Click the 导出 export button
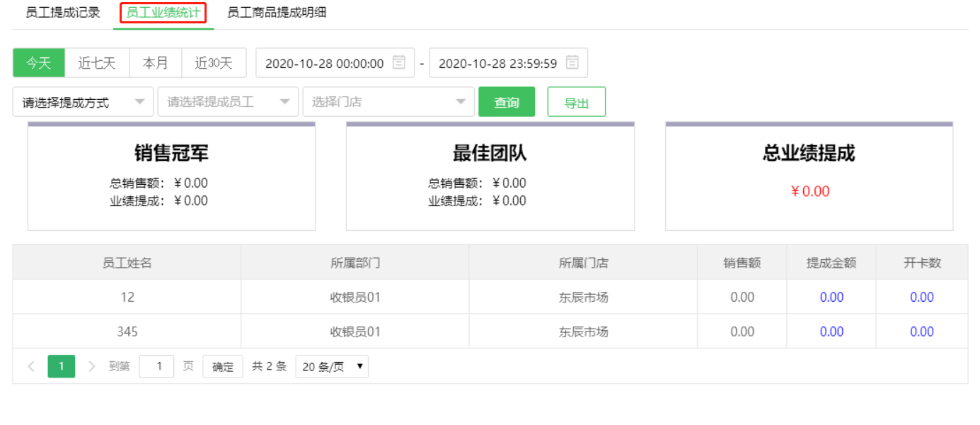980x425 pixels. click(576, 101)
